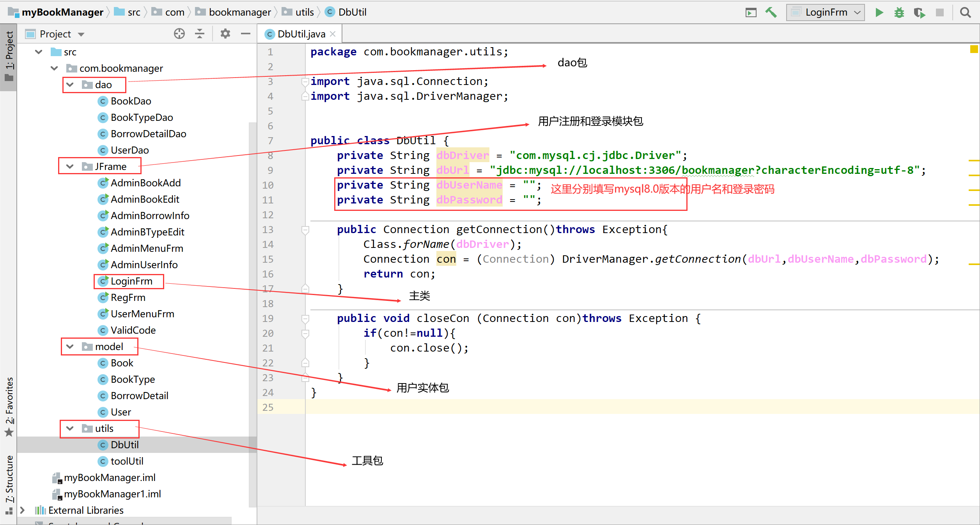The image size is (980, 525).
Task: Fold the closeCon method at line 19
Action: point(305,319)
